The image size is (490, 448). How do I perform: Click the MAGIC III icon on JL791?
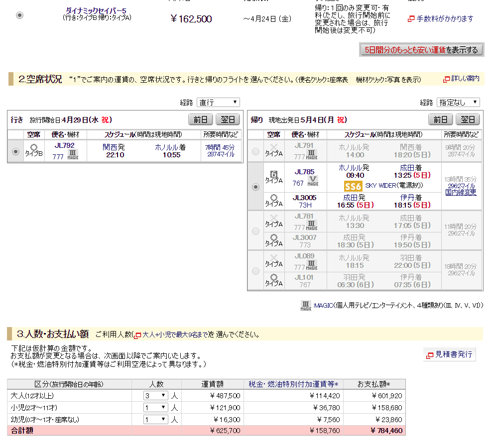[312, 154]
